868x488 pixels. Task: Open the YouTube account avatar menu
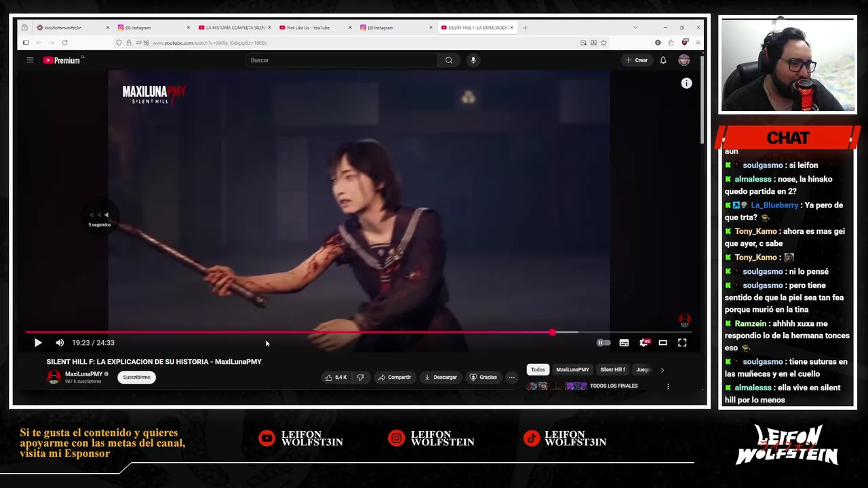(684, 60)
